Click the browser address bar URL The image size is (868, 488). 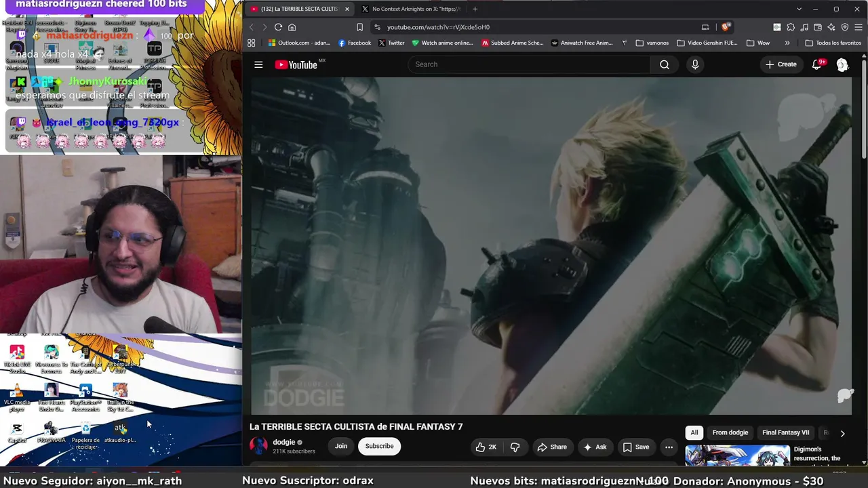(x=438, y=27)
